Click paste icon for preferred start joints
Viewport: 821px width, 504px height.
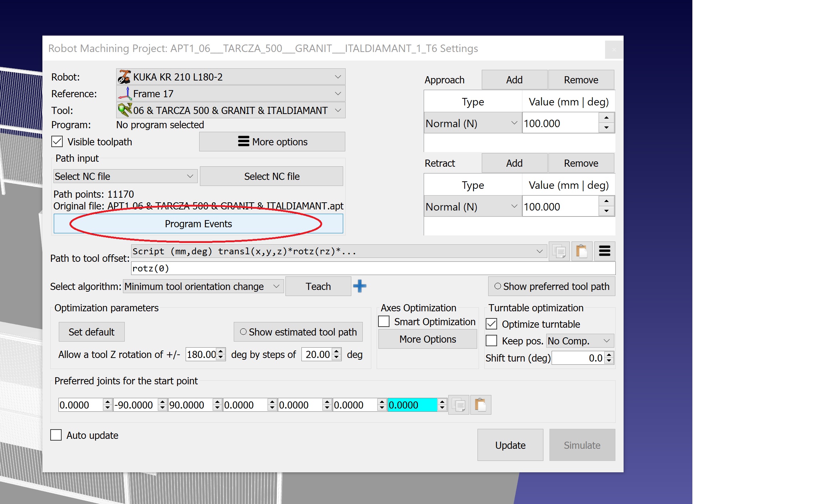(480, 405)
